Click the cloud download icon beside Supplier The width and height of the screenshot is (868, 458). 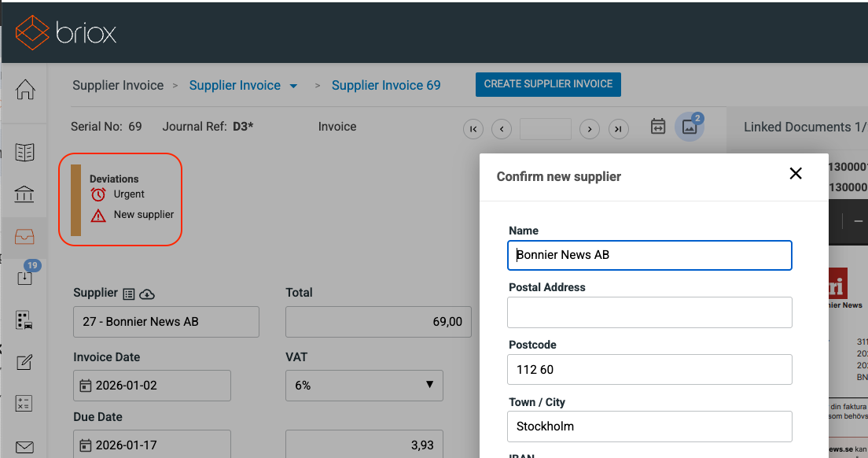pos(147,294)
